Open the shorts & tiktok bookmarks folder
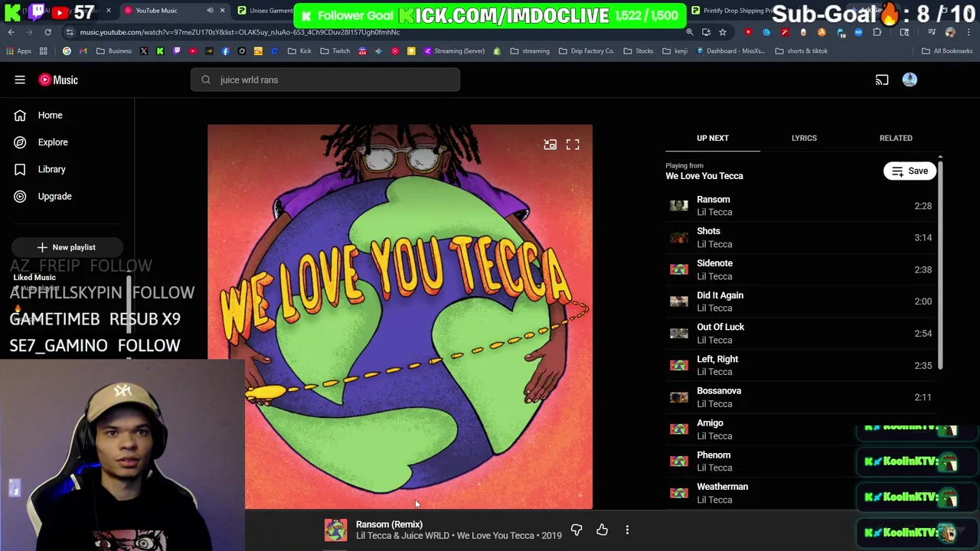The width and height of the screenshot is (980, 551). (802, 51)
